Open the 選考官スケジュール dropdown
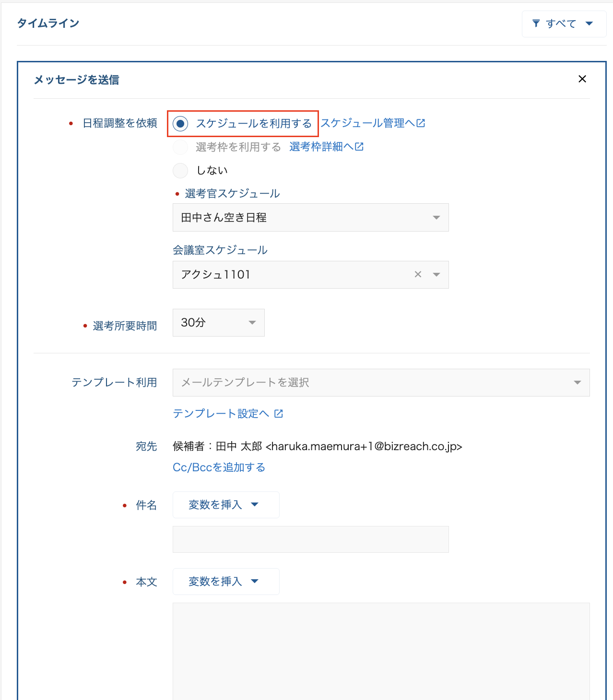Image resolution: width=613 pixels, height=700 pixels. coord(310,218)
